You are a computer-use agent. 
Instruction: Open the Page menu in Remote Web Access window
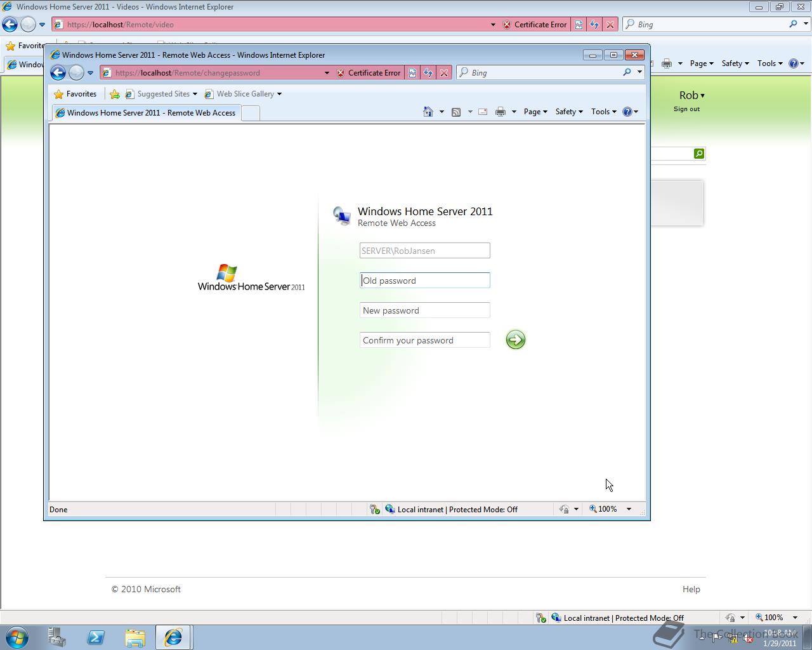pyautogui.click(x=535, y=112)
